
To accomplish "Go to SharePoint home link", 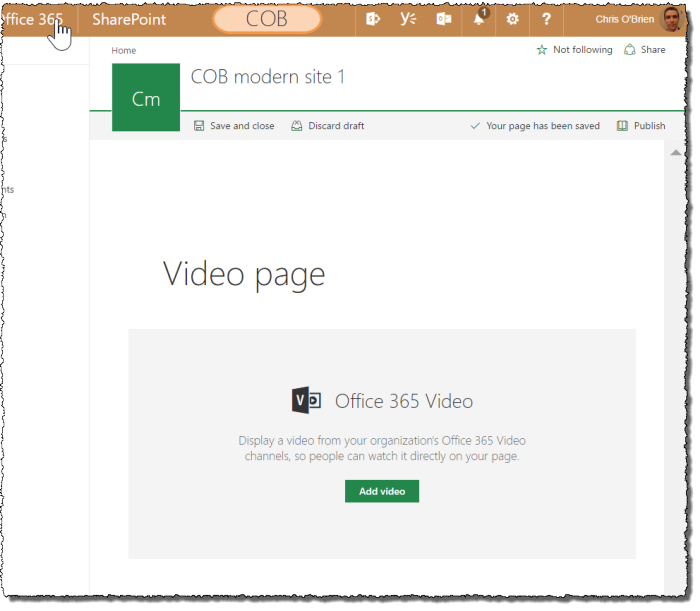I will [x=129, y=19].
